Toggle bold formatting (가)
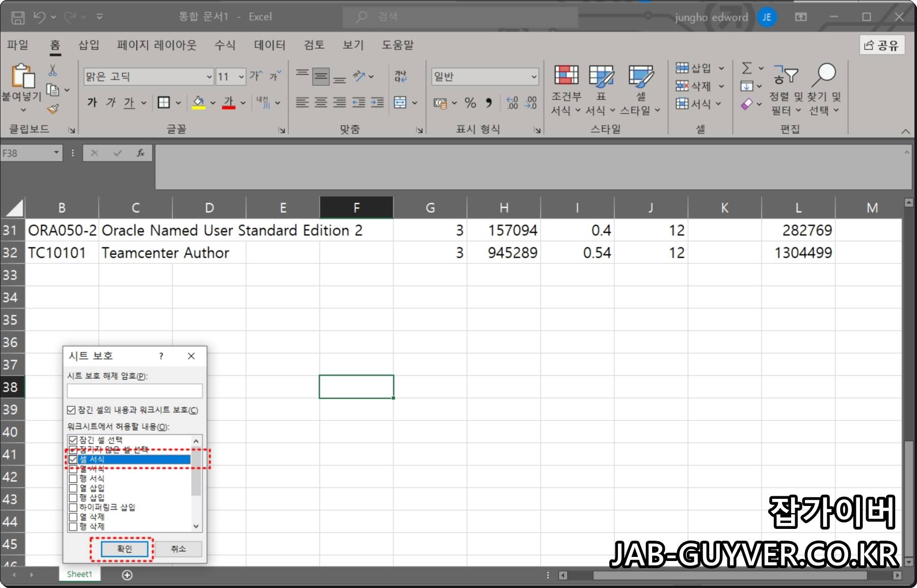917x588 pixels. 92,102
